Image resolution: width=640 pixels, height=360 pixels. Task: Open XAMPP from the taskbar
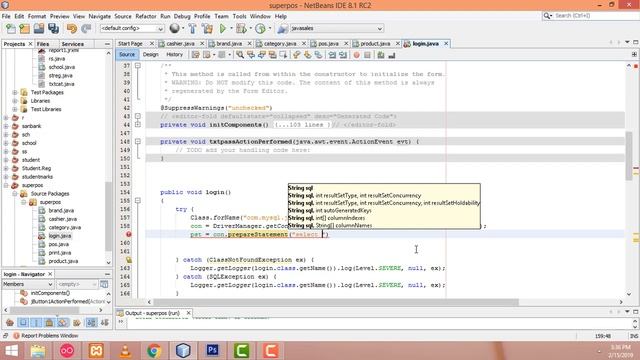pyautogui.click(x=96, y=350)
